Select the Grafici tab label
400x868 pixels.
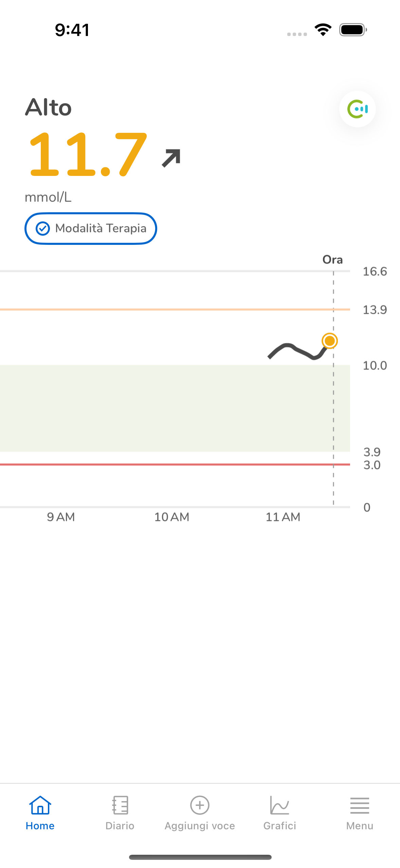click(x=279, y=826)
